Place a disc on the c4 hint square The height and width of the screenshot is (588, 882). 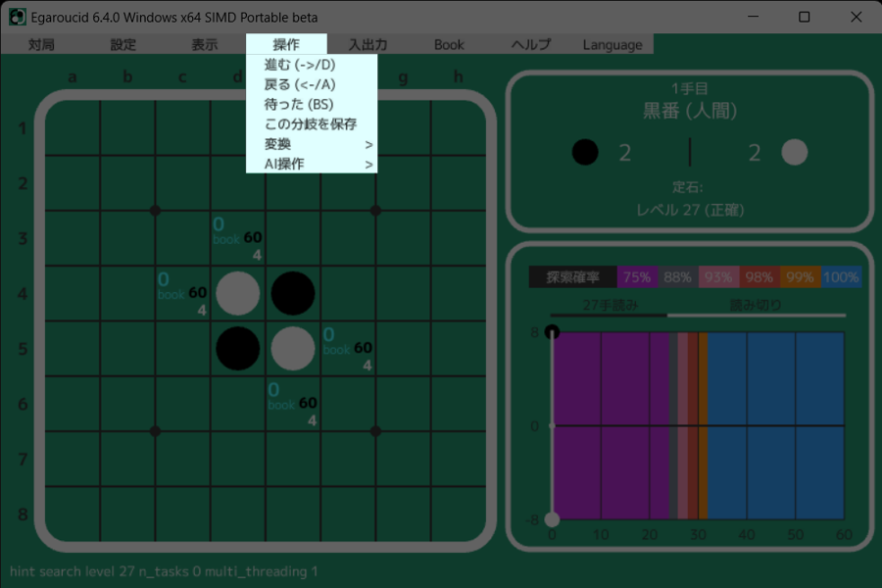[x=183, y=293]
